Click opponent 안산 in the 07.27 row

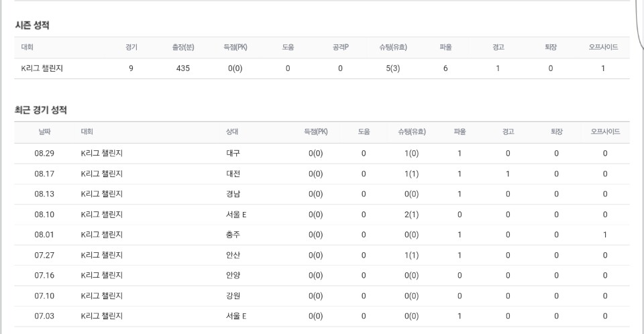pos(233,256)
